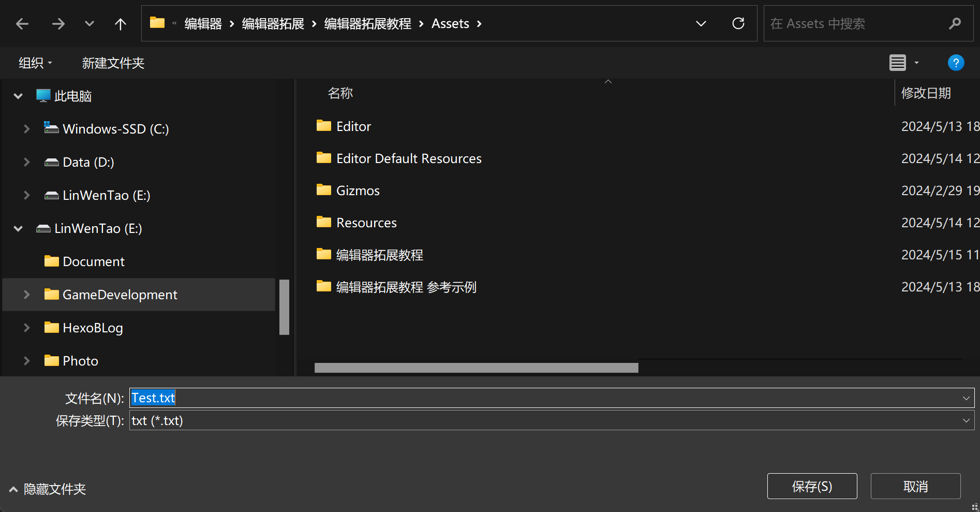Open recent locations dropdown arrow
Screen dimensions: 980x512
click(90, 24)
